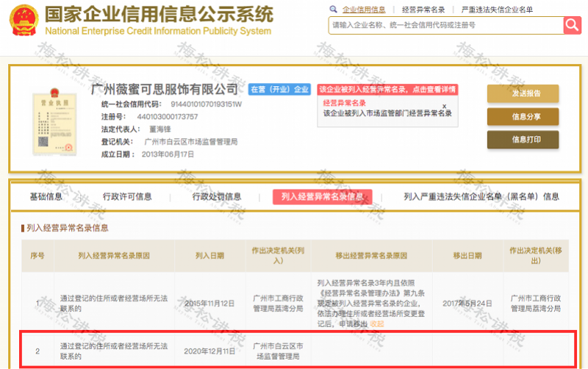Click row 1 reason for abnormal listing
Image resolution: width=588 pixels, height=369 pixels.
coord(114,304)
